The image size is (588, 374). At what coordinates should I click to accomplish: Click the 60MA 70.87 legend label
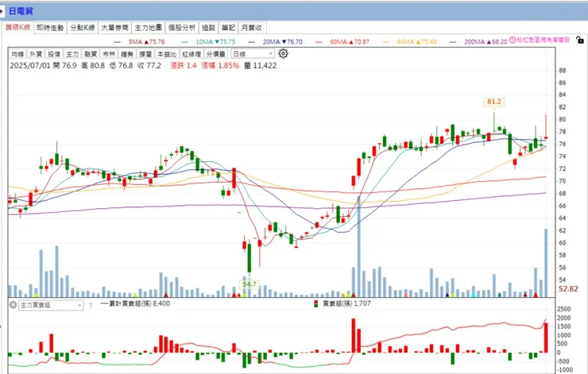tap(350, 41)
